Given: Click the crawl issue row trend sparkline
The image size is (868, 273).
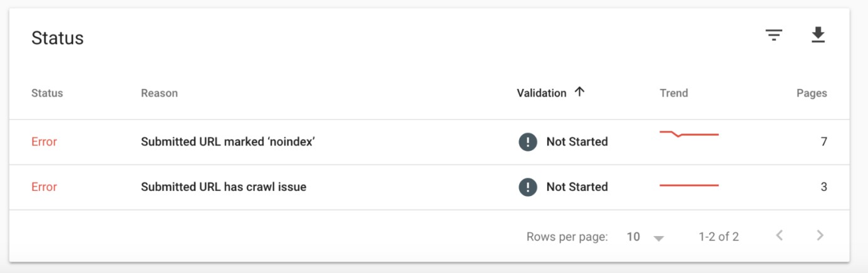Looking at the screenshot, I should coord(689,185).
